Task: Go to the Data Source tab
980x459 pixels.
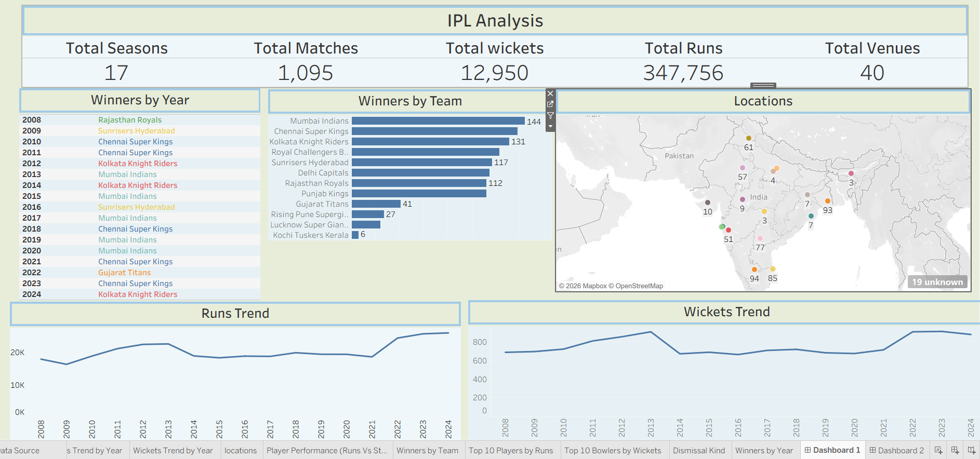Action: pos(20,450)
